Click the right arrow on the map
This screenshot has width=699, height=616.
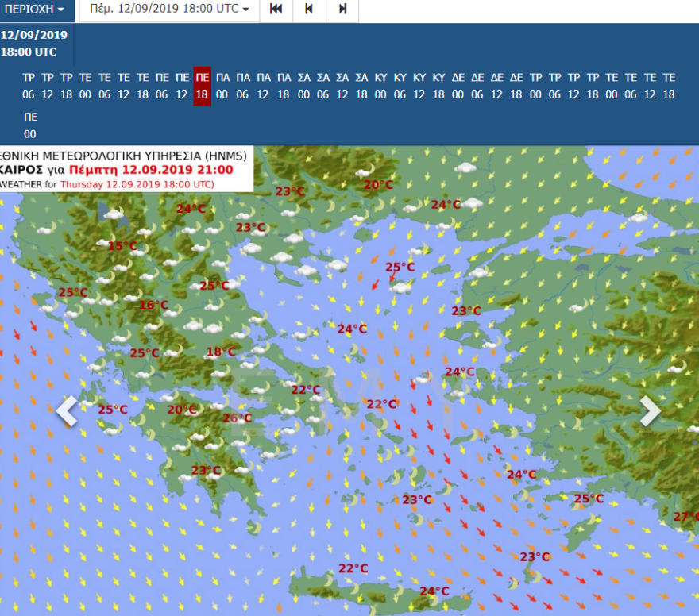click(650, 411)
